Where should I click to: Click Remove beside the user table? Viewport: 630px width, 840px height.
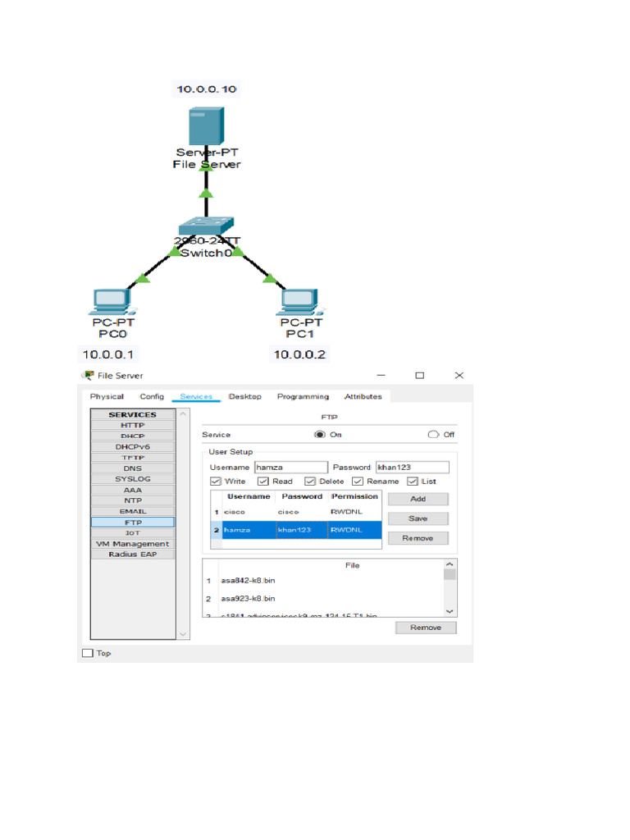[x=418, y=538]
